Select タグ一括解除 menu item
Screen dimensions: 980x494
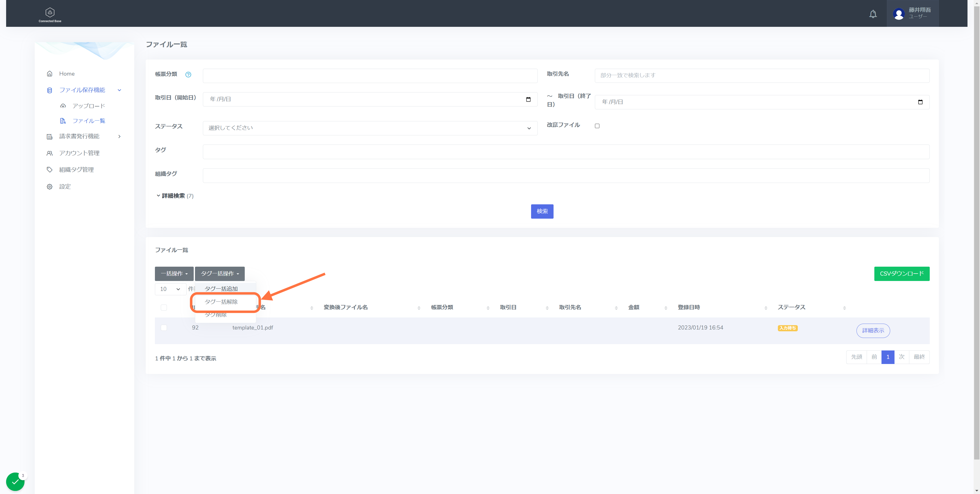[x=225, y=302]
